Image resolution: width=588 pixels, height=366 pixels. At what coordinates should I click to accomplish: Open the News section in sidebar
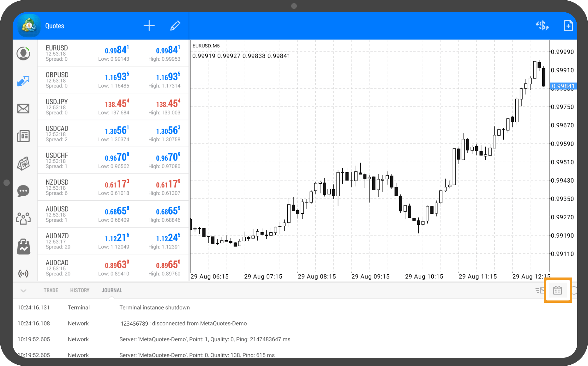[23, 136]
